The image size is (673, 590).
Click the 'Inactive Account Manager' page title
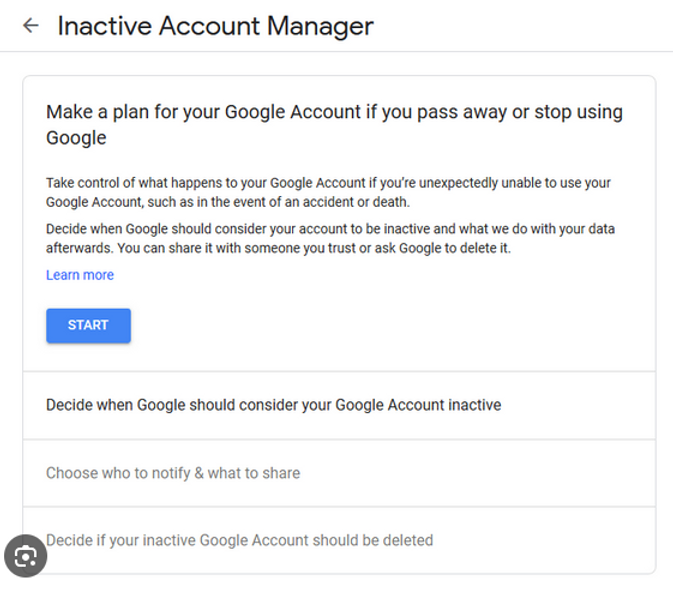tap(215, 26)
